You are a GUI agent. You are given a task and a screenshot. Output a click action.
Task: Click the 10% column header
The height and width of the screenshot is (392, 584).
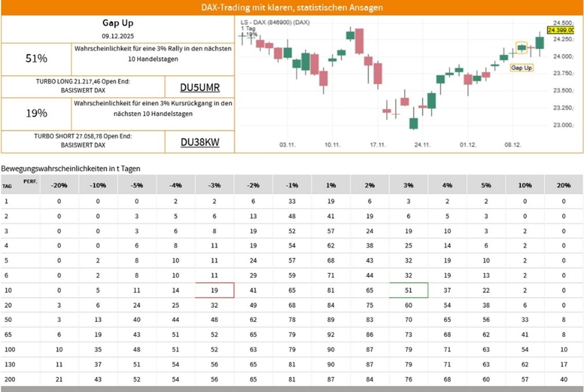(x=525, y=185)
